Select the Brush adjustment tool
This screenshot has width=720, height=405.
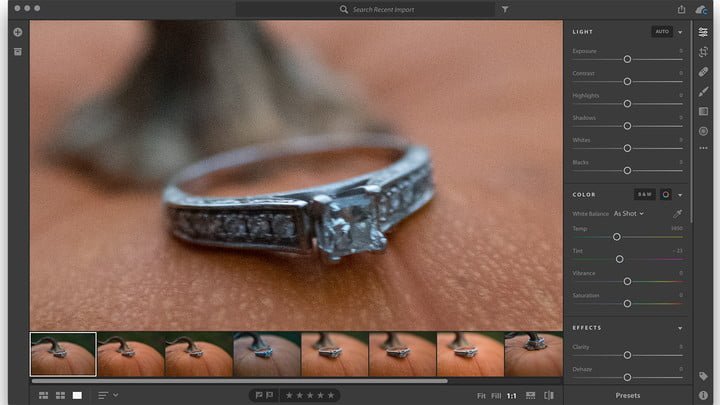(703, 91)
